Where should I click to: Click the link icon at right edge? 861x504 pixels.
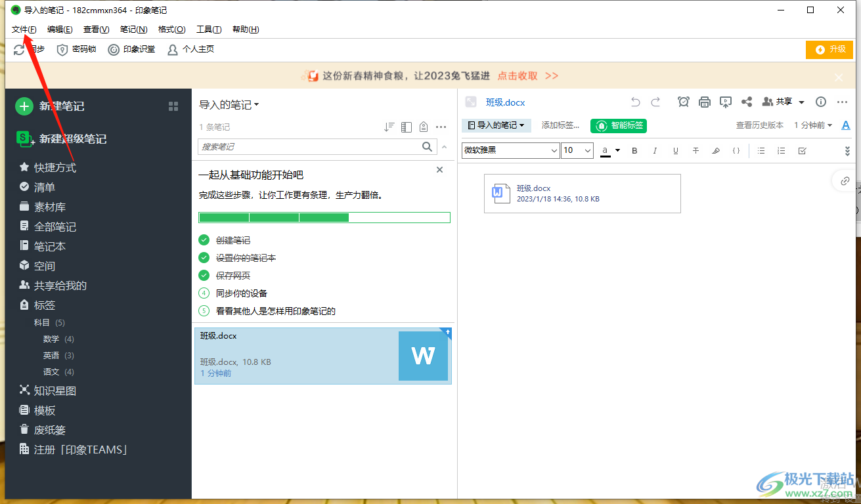point(845,181)
